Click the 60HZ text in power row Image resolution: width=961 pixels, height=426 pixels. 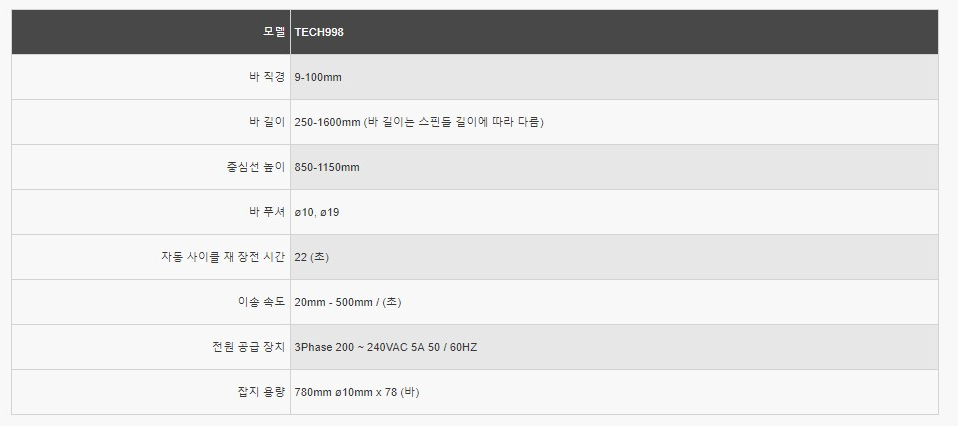(x=464, y=348)
